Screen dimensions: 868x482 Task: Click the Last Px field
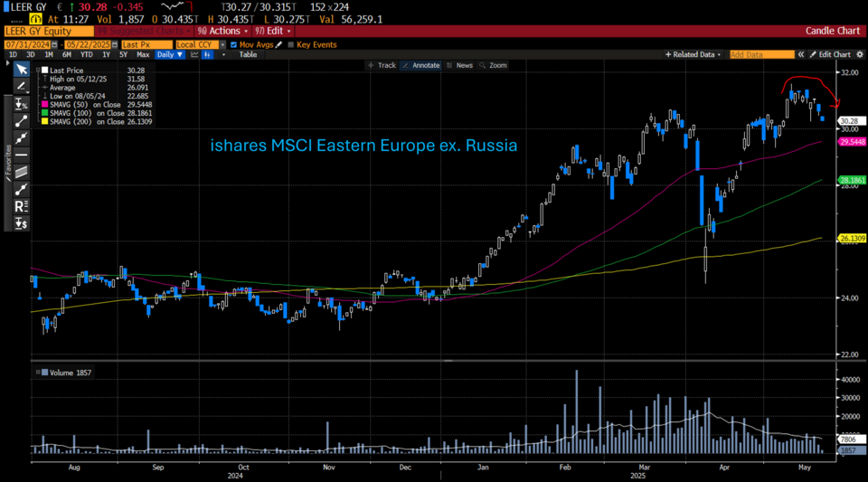[146, 45]
